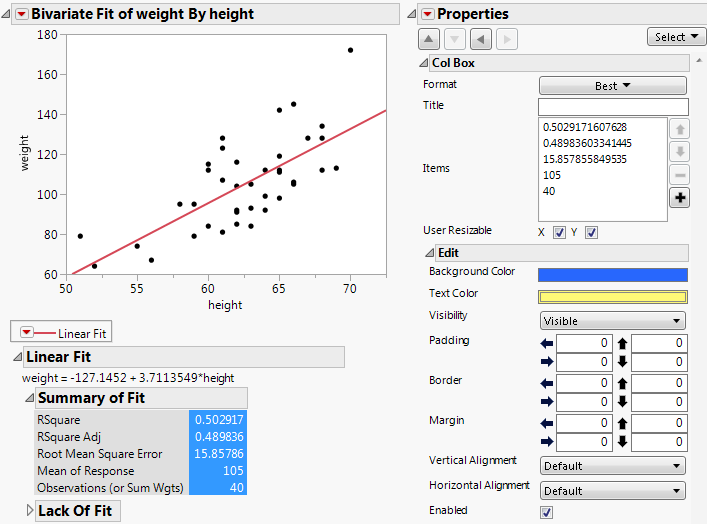This screenshot has height=524, width=707.
Task: Expand the Lack Of Fit section
Action: pos(29,511)
